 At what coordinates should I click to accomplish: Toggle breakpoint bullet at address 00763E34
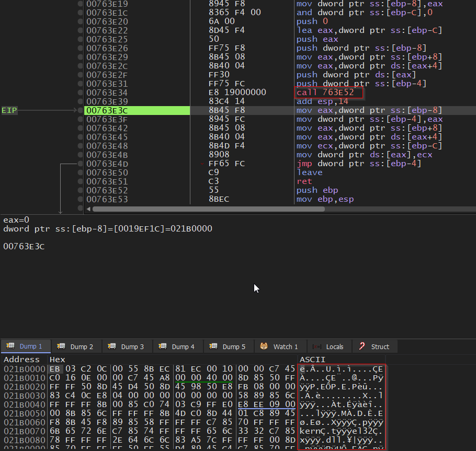click(x=80, y=92)
